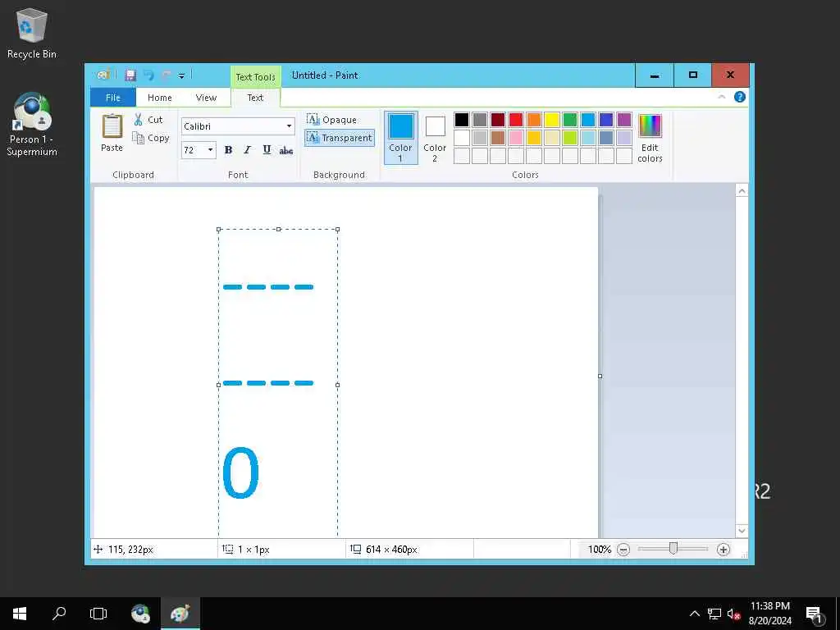Click the zoom out minus icon
Image resolution: width=840 pixels, height=630 pixels.
coord(623,550)
